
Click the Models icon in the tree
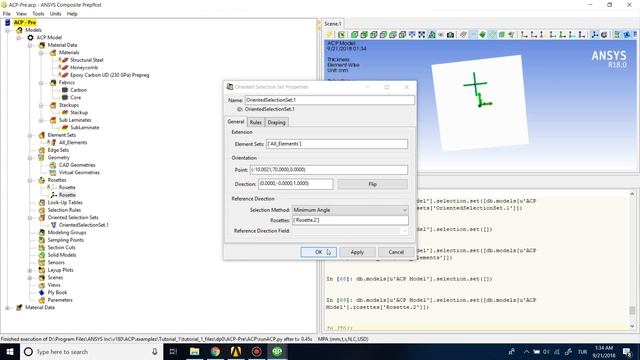click(x=19, y=30)
